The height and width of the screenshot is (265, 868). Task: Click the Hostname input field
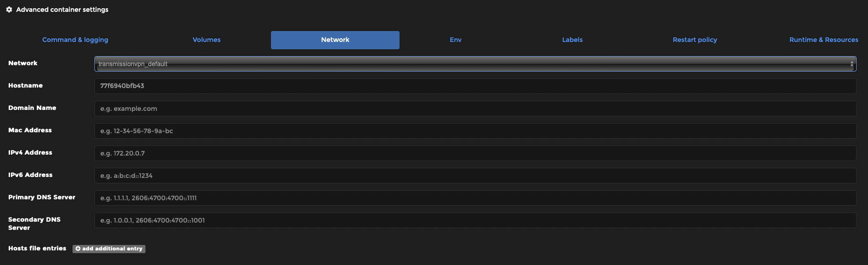(x=475, y=86)
